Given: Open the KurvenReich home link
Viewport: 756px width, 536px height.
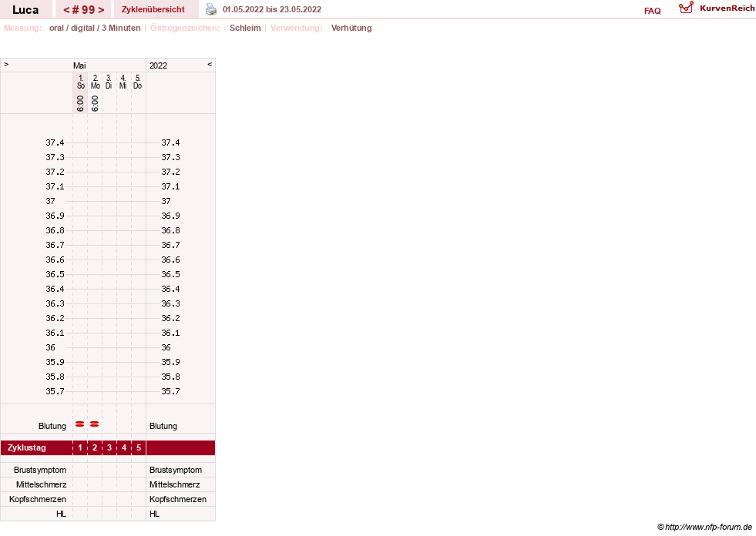Looking at the screenshot, I should [727, 8].
